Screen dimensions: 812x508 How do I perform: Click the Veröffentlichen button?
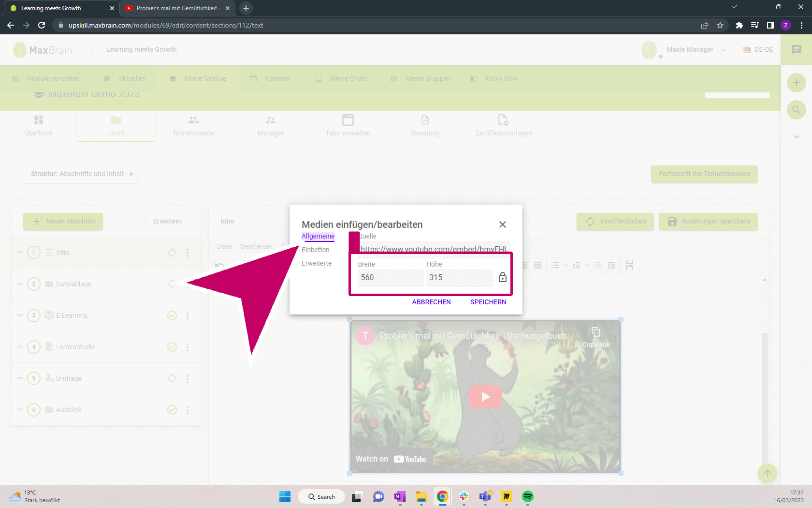(x=615, y=222)
